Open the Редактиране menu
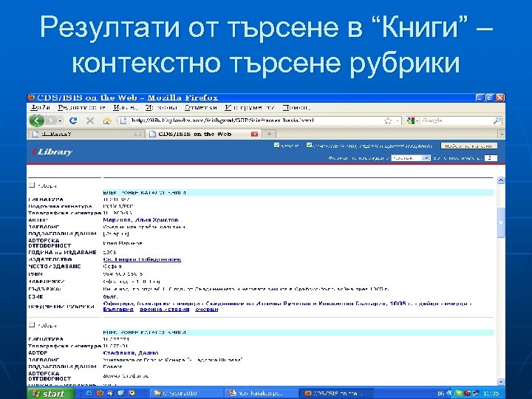This screenshot has height=399, width=532. [x=81, y=108]
